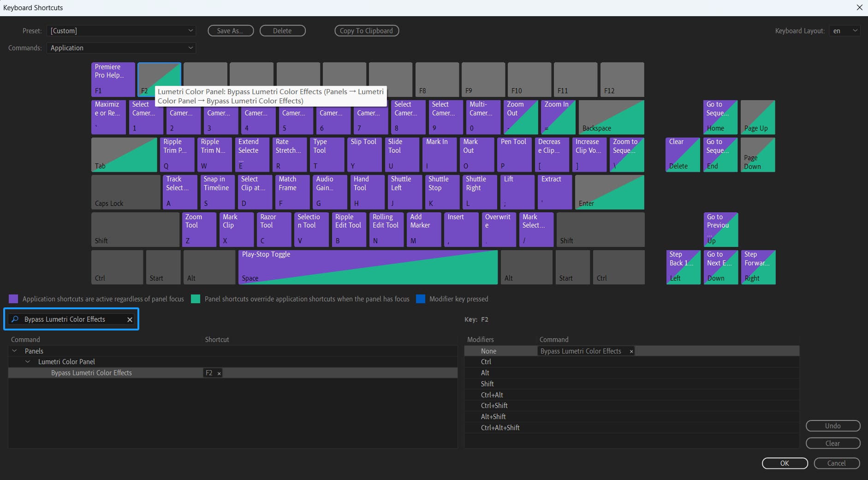Select the Step Back Left arrow key
Screen dimensions: 868x480
[x=684, y=267]
